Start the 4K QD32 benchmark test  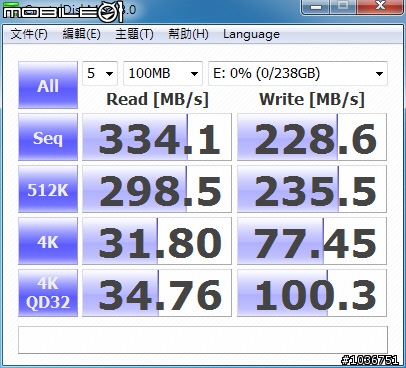coord(48,293)
